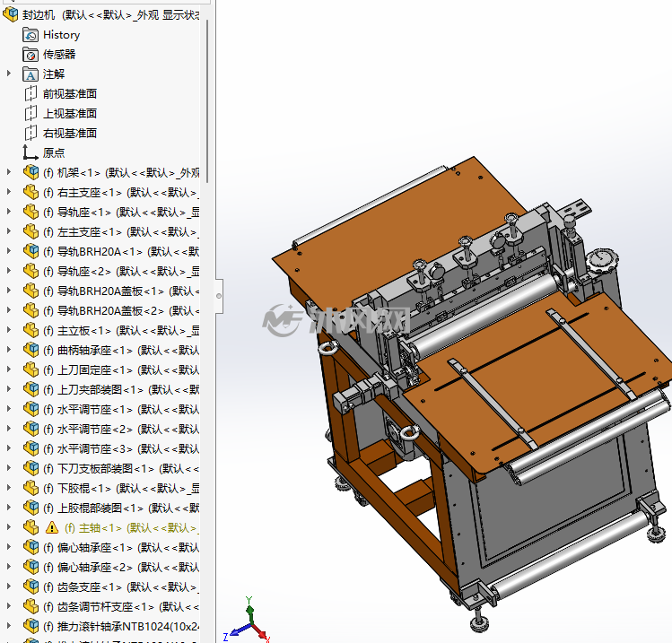Click the 上刀固定座<1> part icon
672x643 pixels.
click(x=31, y=369)
